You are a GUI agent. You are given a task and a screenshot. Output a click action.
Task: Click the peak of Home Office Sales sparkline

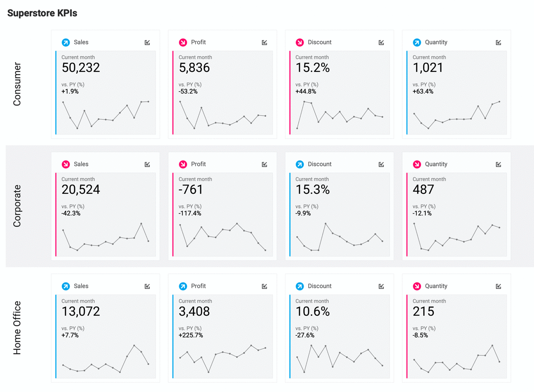tap(133, 345)
